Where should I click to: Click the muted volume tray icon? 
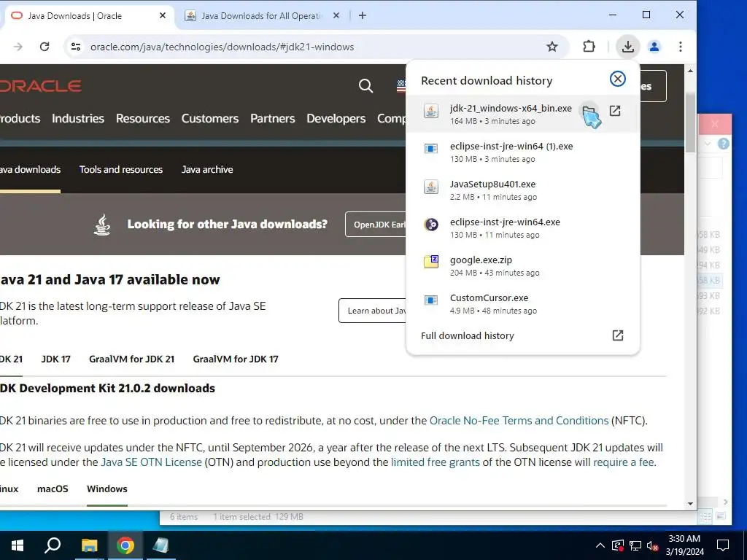coord(653,545)
